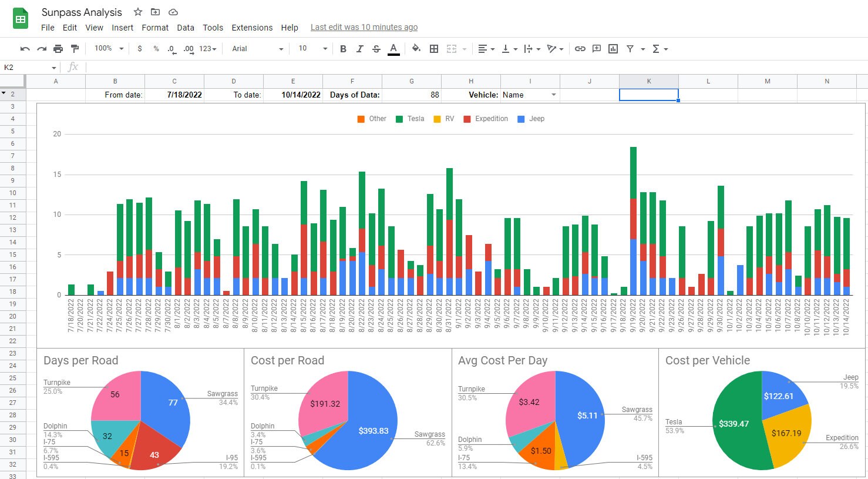868x479 pixels.
Task: Open the Data menu
Action: [186, 27]
